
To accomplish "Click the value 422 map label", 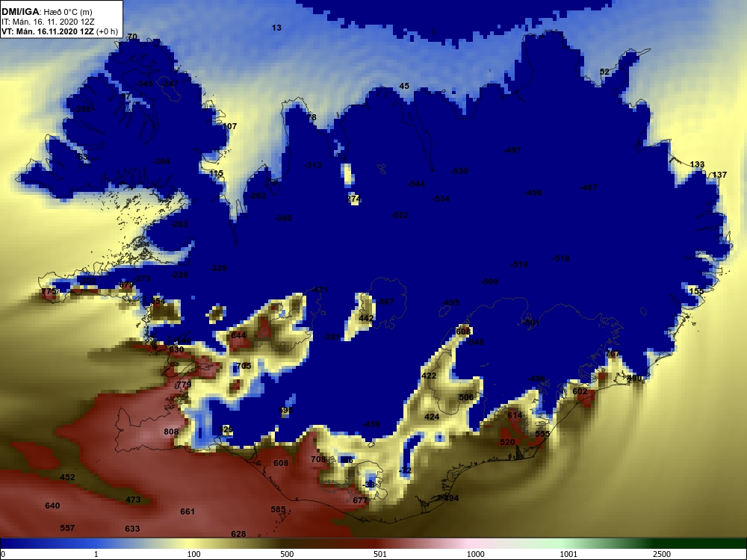I will coord(429,376).
